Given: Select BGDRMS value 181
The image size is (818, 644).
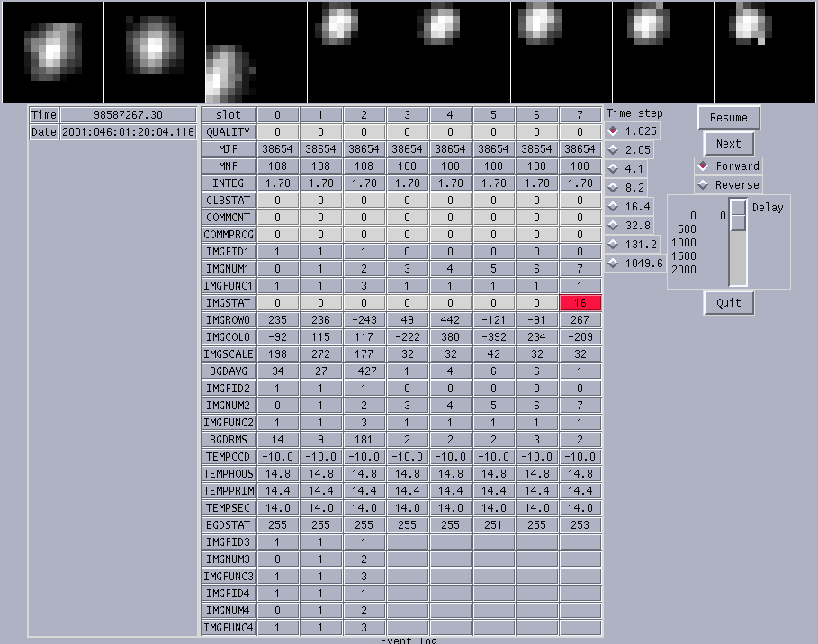Looking at the screenshot, I should click(364, 440).
